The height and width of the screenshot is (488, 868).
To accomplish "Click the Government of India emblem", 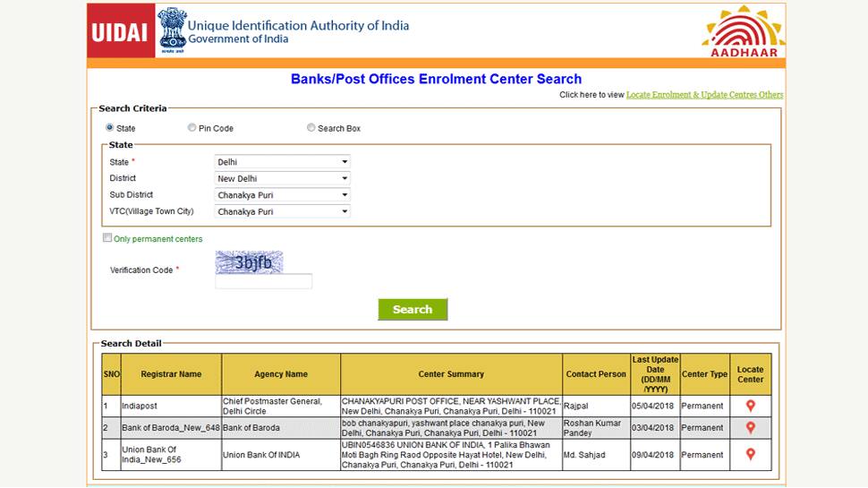I will [172, 30].
